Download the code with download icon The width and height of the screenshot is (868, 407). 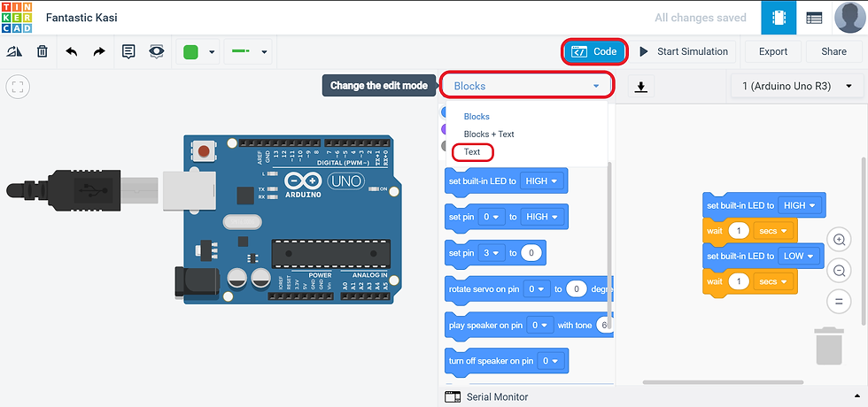(641, 87)
